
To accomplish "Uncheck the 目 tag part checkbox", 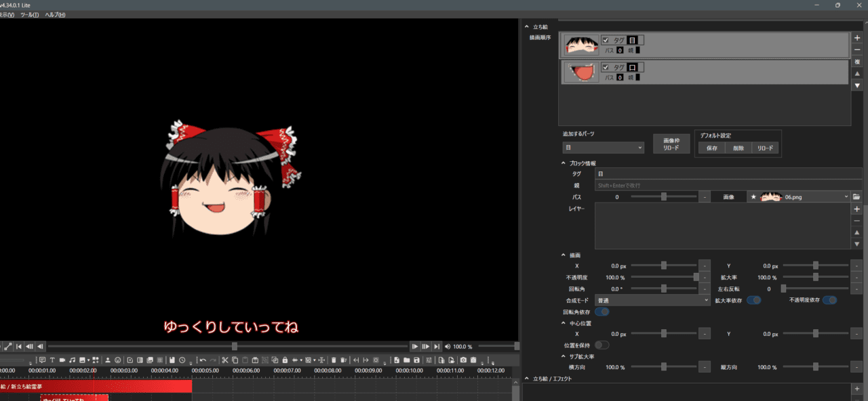I will click(606, 40).
